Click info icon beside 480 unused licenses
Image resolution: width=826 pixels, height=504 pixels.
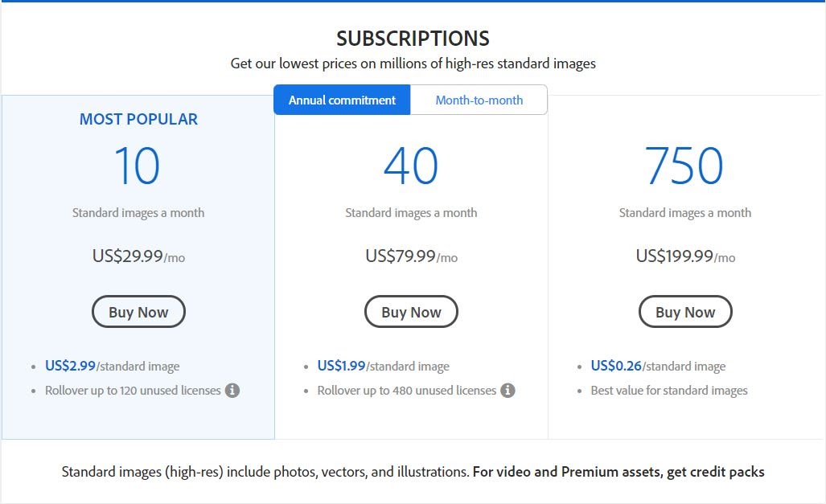click(508, 391)
